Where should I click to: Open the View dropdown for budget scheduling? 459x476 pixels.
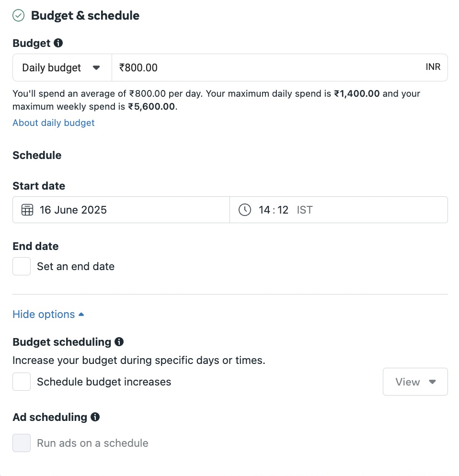point(415,382)
